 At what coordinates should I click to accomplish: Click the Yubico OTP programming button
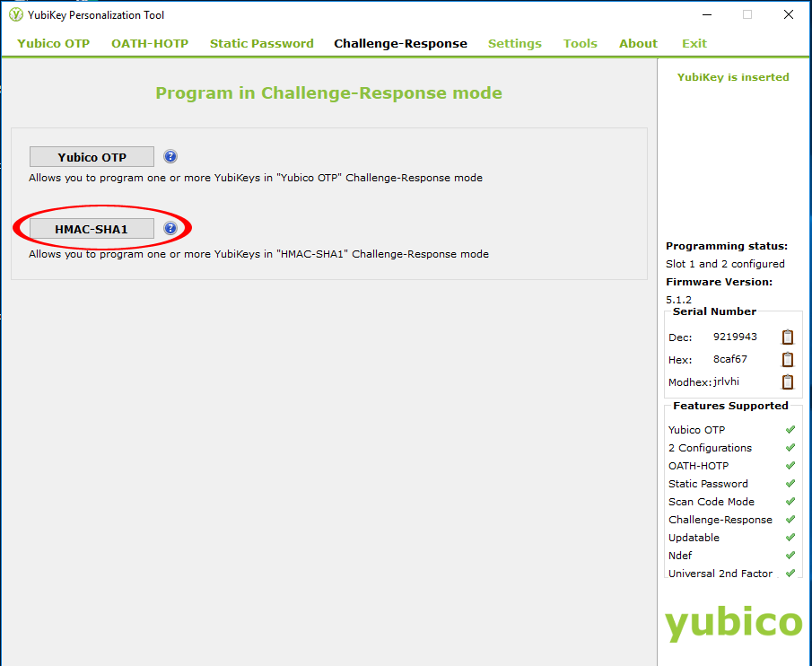click(x=92, y=157)
